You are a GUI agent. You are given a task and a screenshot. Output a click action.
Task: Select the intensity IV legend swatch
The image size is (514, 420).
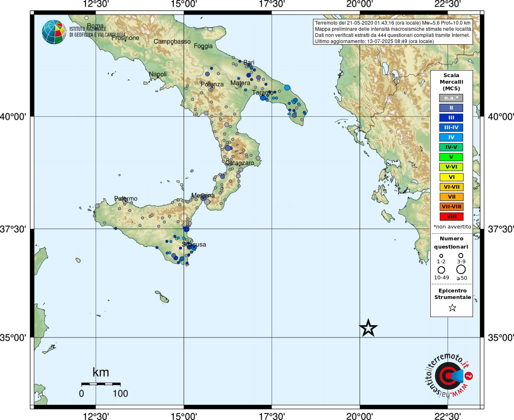pos(451,137)
